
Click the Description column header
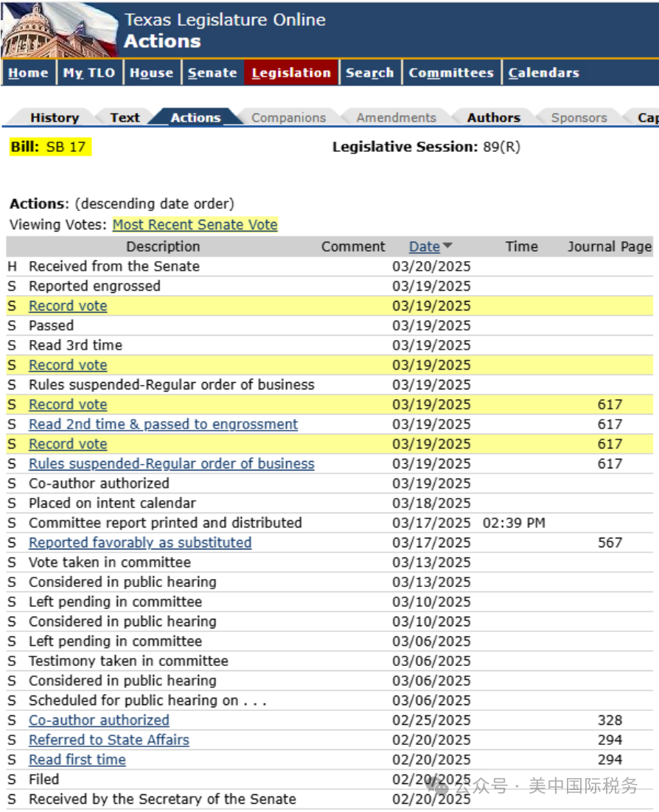click(x=163, y=246)
